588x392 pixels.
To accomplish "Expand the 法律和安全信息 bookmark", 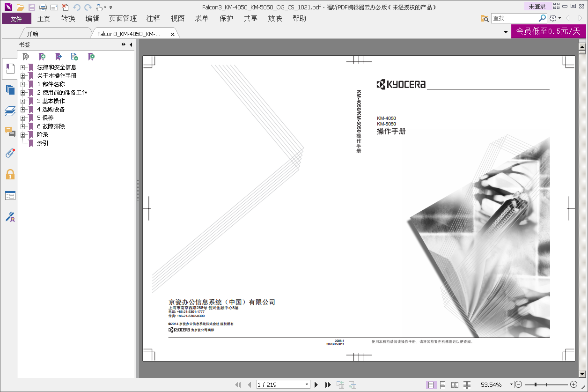I will click(22, 67).
